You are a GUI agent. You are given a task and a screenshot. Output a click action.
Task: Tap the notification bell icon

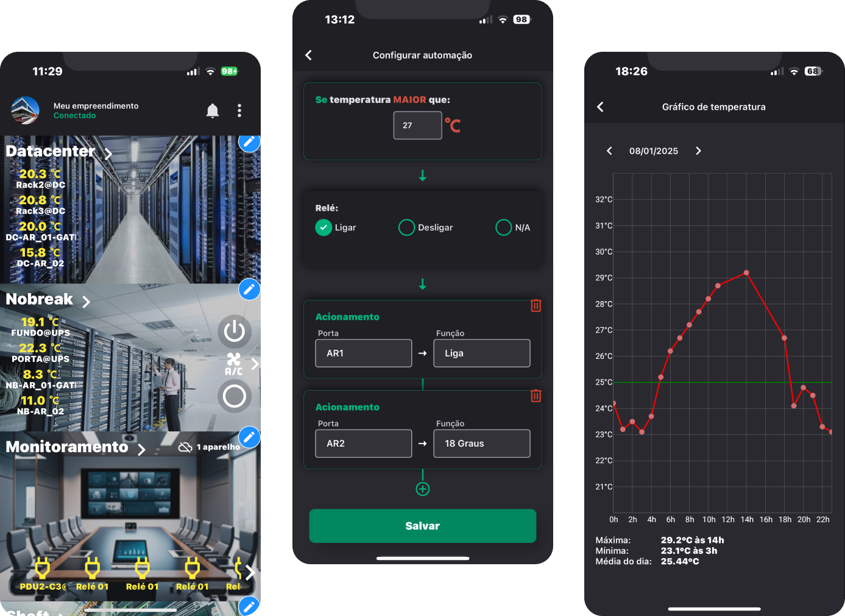tap(212, 110)
